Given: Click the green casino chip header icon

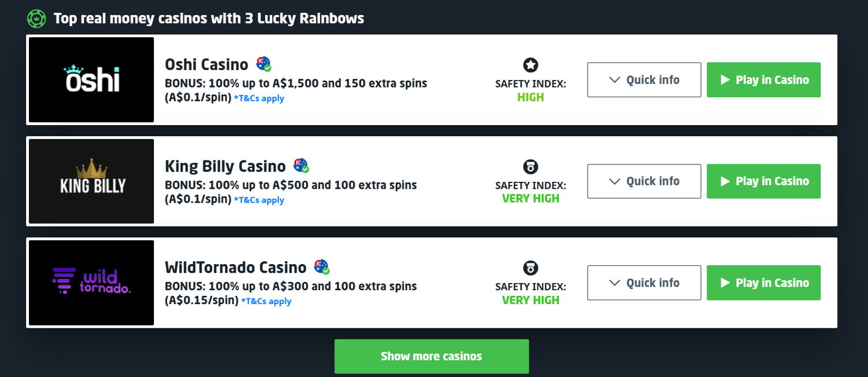Looking at the screenshot, I should click(36, 19).
